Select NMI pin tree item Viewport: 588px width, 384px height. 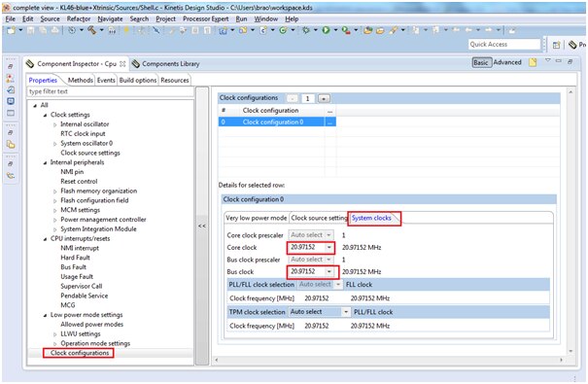point(72,172)
